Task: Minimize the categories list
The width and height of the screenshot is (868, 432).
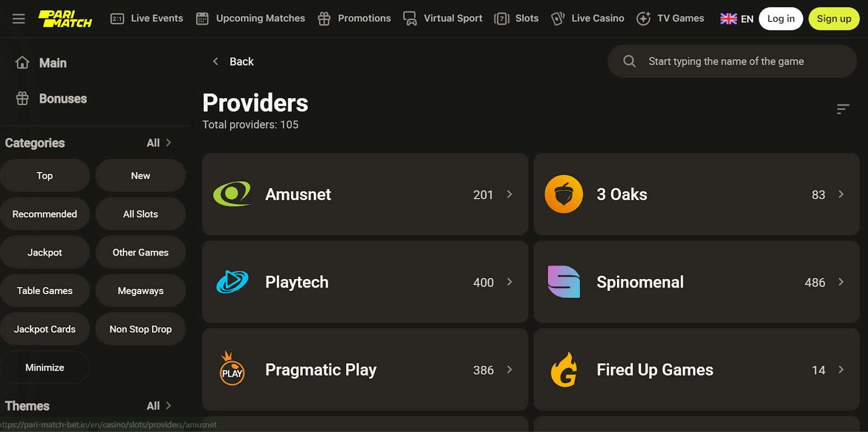Action: click(x=45, y=367)
